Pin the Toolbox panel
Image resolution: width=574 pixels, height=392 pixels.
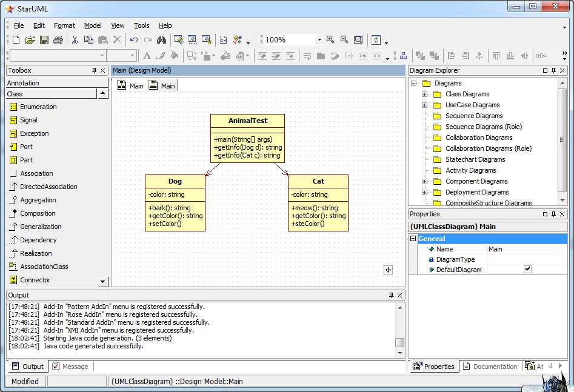(x=94, y=70)
